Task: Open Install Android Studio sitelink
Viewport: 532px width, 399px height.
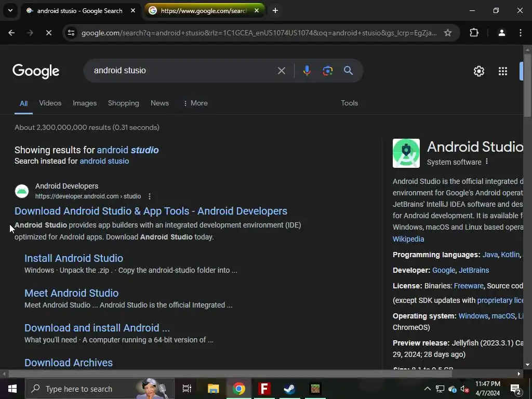Action: pos(74,258)
